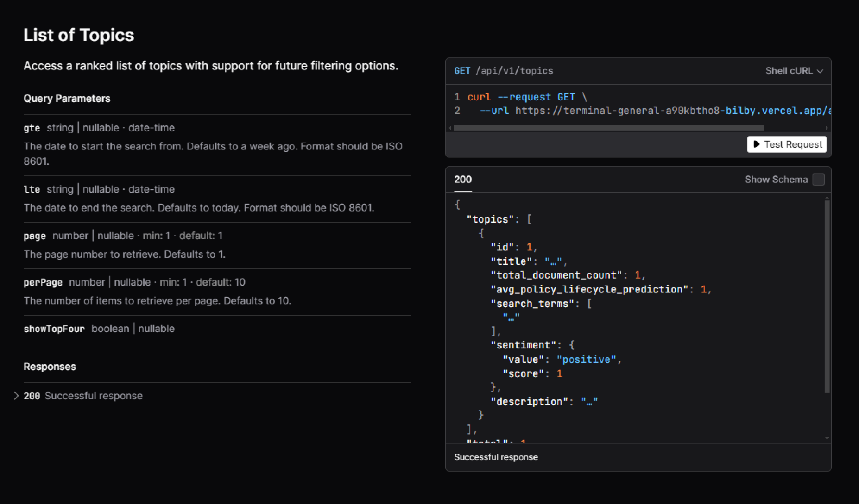Toggle the Show Schema switch
Screen dimensions: 859x504
coord(819,179)
